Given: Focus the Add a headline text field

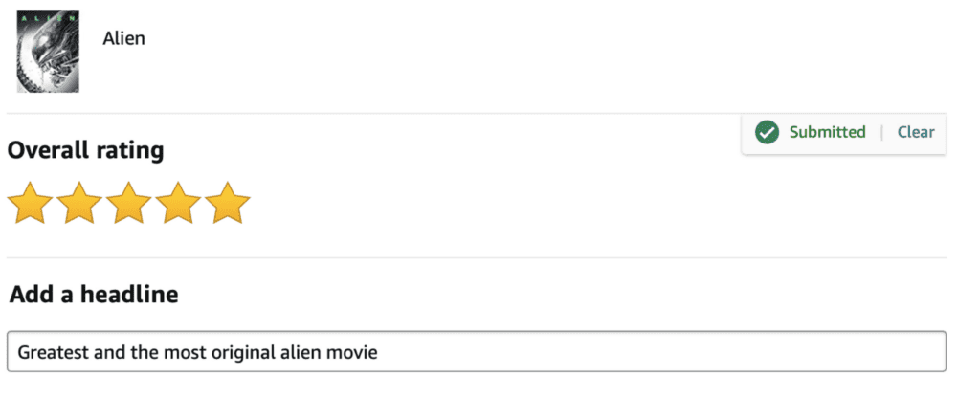Looking at the screenshot, I should pyautogui.click(x=476, y=352).
